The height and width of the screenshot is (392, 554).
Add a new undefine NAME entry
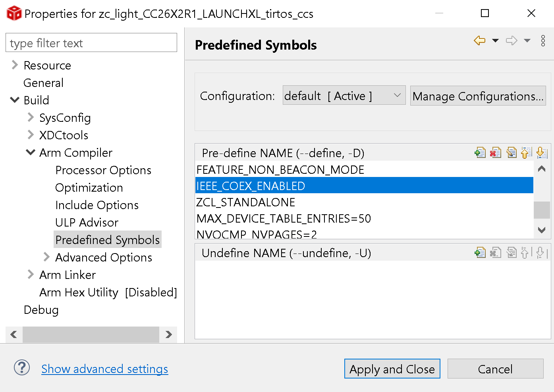pos(480,252)
